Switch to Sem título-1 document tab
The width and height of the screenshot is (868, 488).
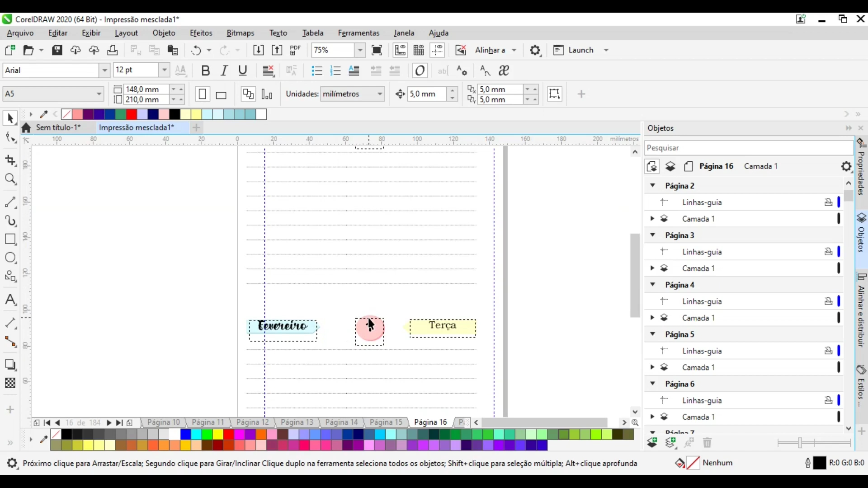coord(58,127)
